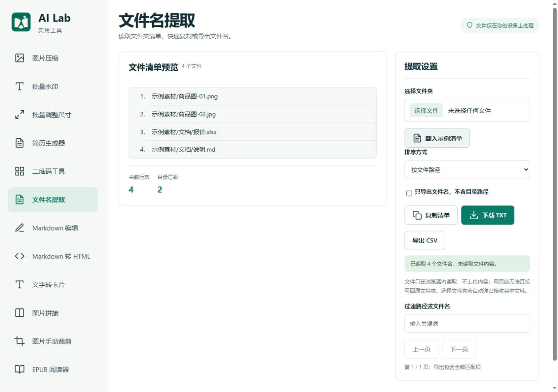Select the 图片手动裁剪 crop icon
The image size is (558, 392).
(x=19, y=341)
